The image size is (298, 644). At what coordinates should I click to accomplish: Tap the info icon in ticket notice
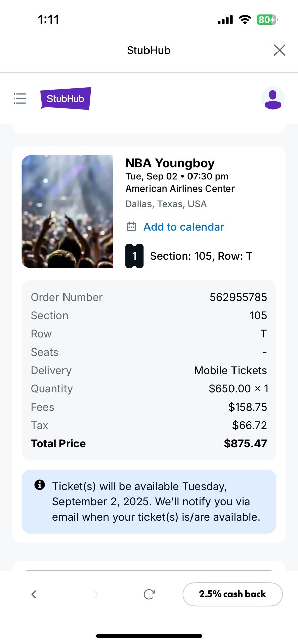coord(40,485)
